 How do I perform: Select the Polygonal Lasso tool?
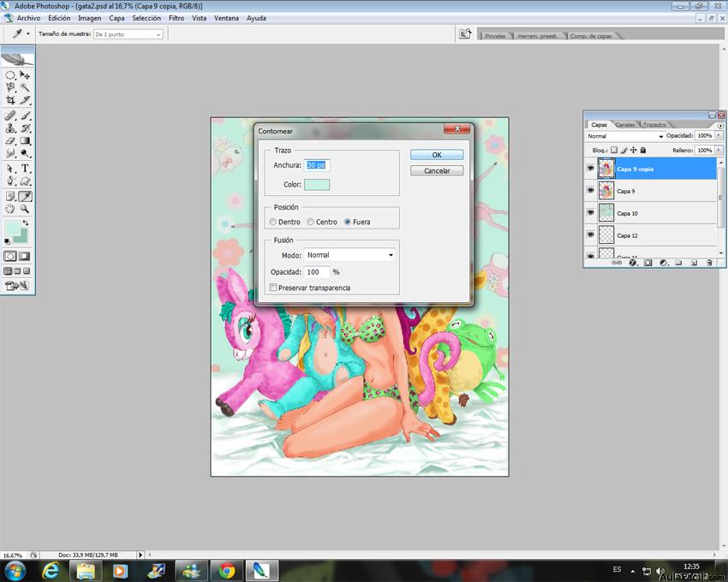10,87
